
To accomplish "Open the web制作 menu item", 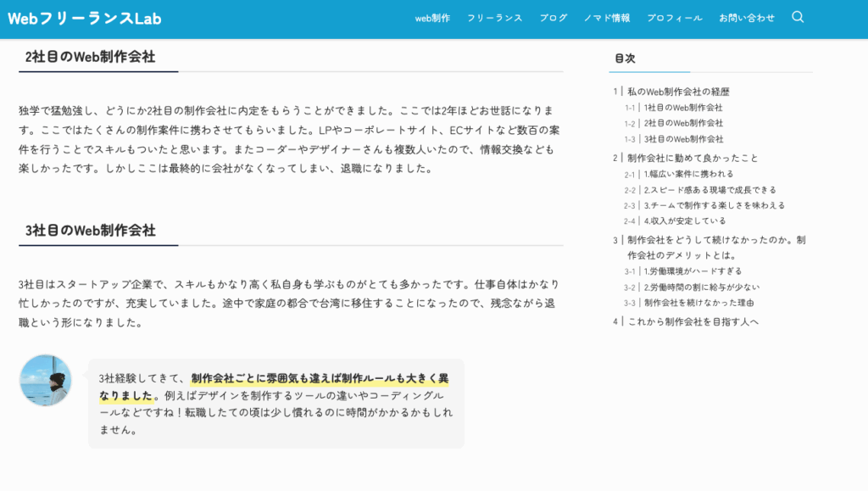I will [x=432, y=18].
